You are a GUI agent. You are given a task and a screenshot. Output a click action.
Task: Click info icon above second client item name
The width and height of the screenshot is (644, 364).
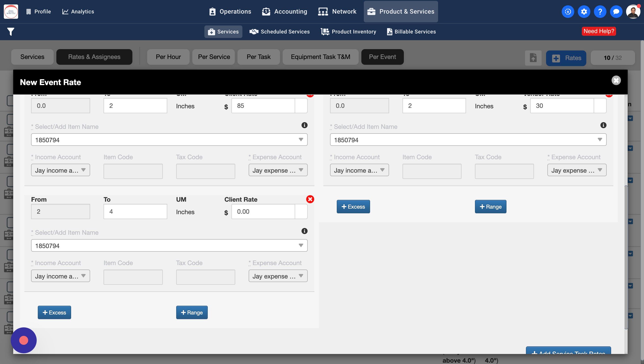(x=304, y=231)
